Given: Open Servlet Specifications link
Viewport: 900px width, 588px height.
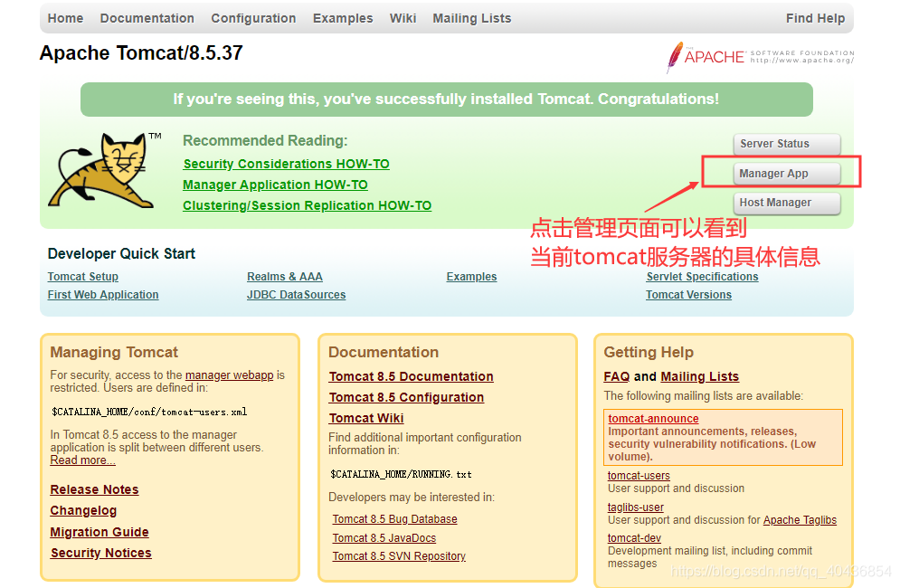Looking at the screenshot, I should (x=702, y=277).
